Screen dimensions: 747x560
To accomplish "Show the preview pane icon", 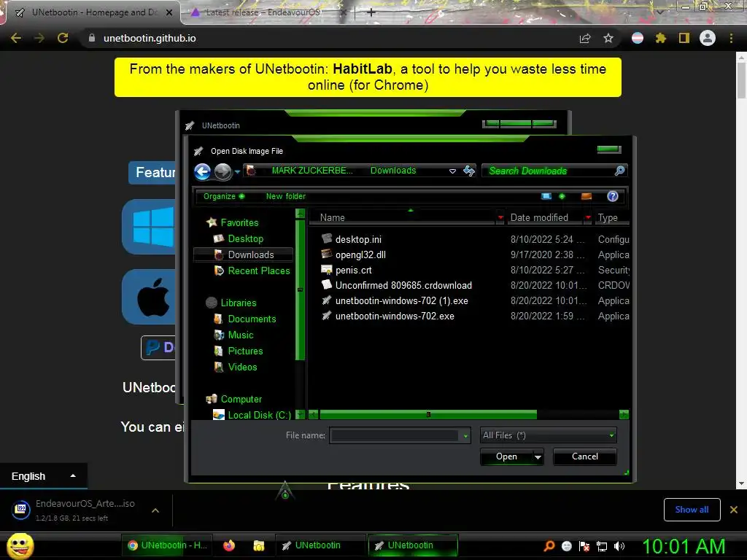I will click(x=587, y=196).
